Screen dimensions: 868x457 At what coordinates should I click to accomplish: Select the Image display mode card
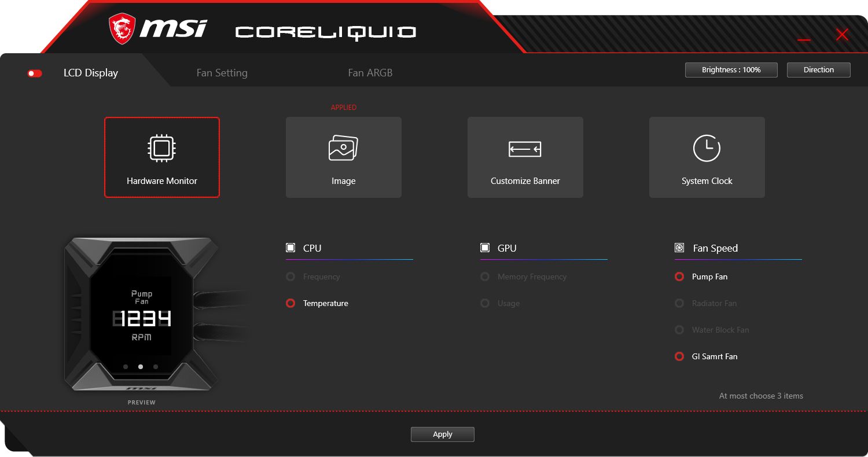tap(344, 157)
